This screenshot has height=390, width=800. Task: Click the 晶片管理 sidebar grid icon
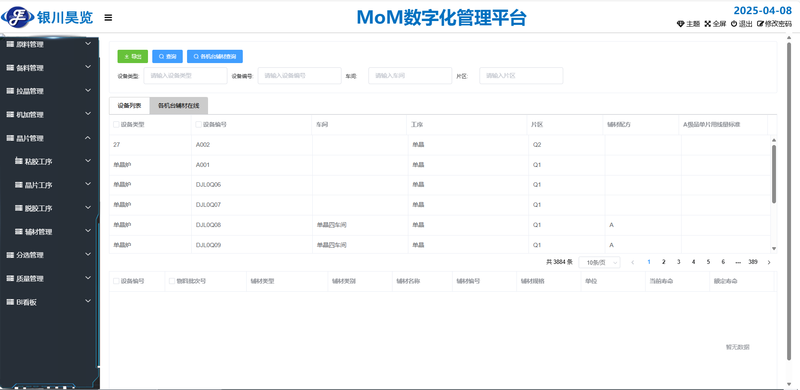click(10, 138)
